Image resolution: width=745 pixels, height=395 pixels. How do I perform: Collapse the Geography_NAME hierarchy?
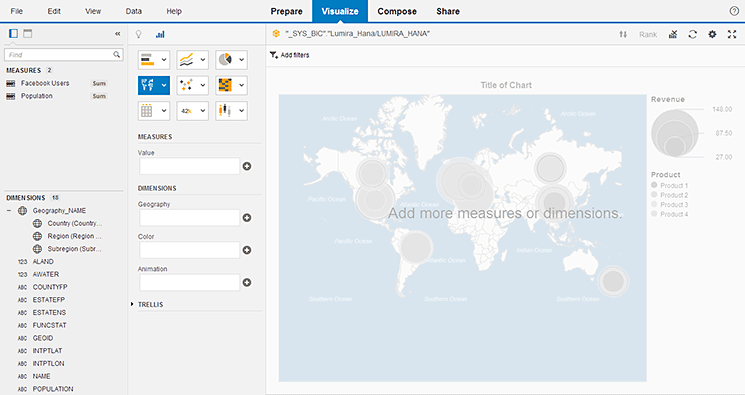pos(9,211)
